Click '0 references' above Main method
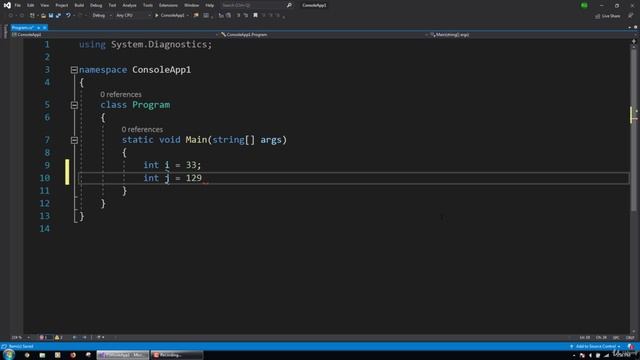The height and width of the screenshot is (360, 640). 142,129
